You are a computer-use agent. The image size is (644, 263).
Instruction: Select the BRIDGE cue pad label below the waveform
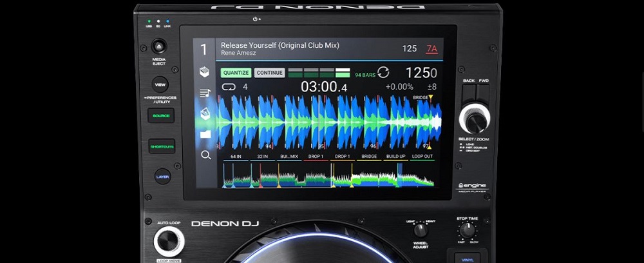[x=369, y=157]
